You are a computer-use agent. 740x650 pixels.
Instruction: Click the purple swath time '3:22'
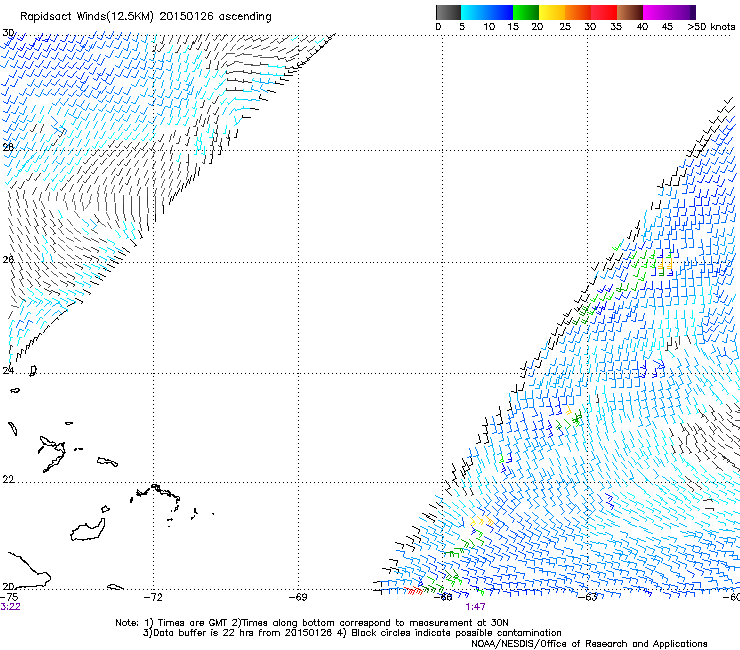10,607
